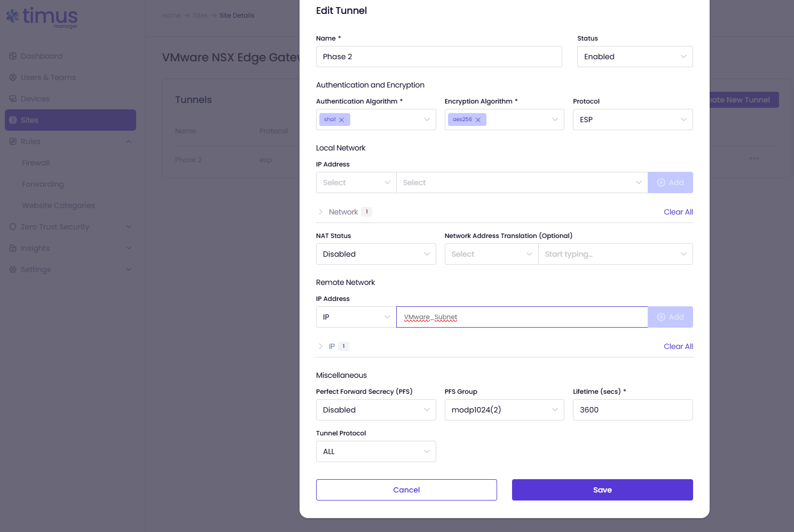Click the esp protocol cell in table

click(x=266, y=160)
